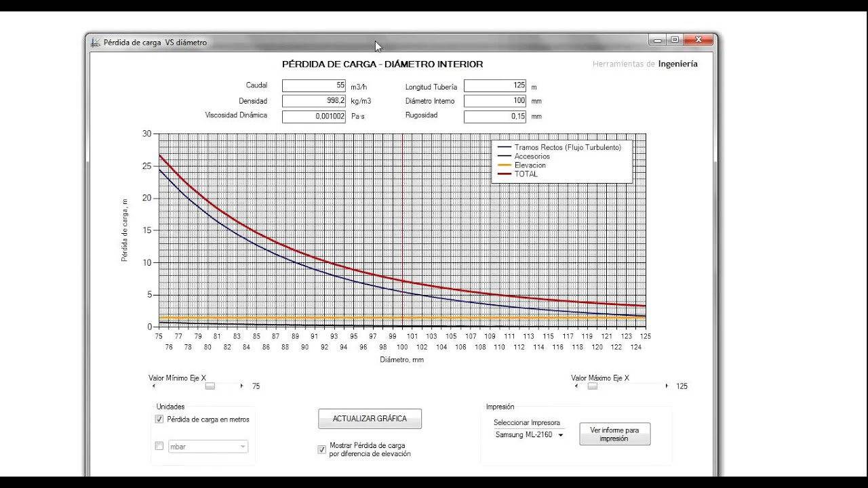Screen dimensions: 868x488
Task: Click the Accesorios legend entry
Action: click(524, 157)
